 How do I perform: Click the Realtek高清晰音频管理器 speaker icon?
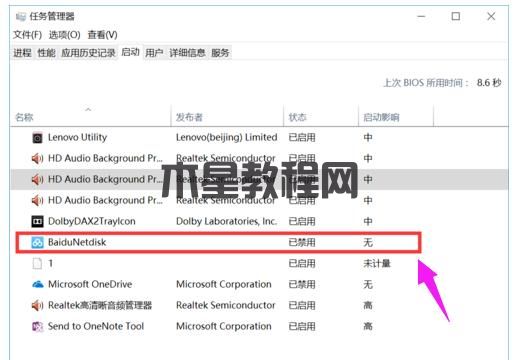click(x=37, y=305)
